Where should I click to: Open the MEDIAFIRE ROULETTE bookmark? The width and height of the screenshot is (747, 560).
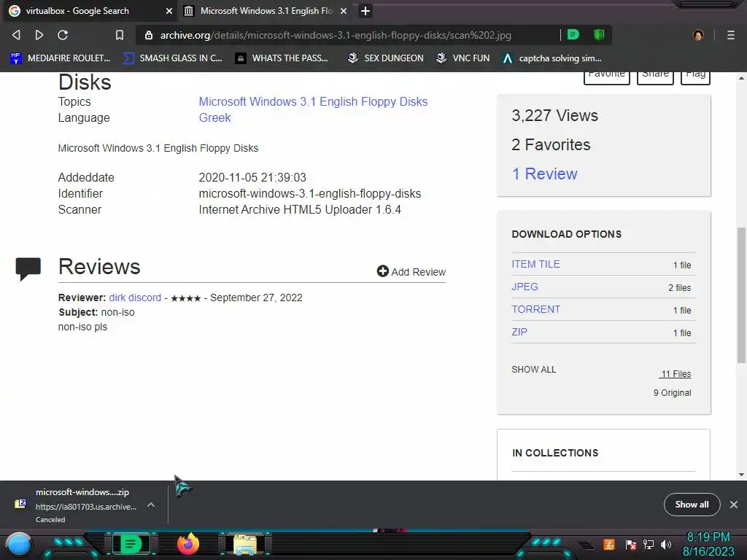pyautogui.click(x=61, y=58)
